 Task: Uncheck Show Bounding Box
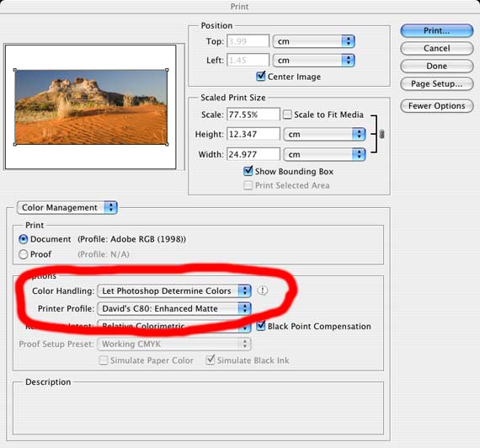coord(248,171)
